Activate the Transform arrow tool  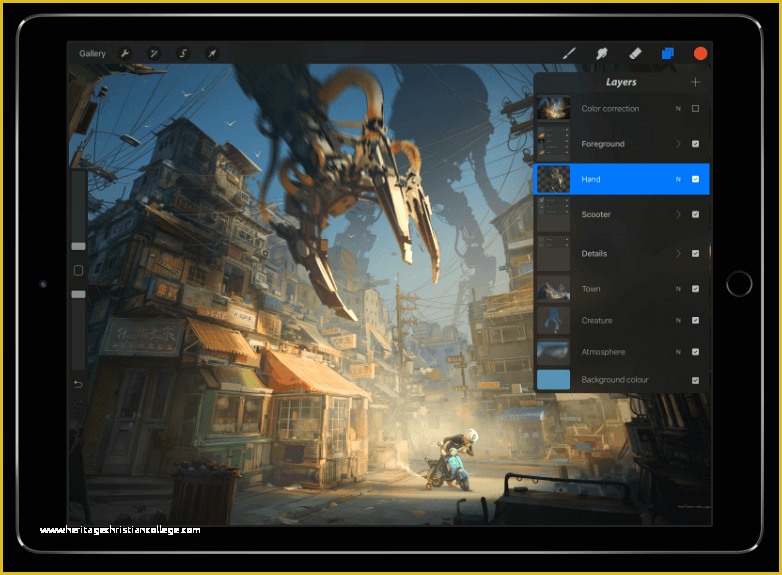[212, 53]
